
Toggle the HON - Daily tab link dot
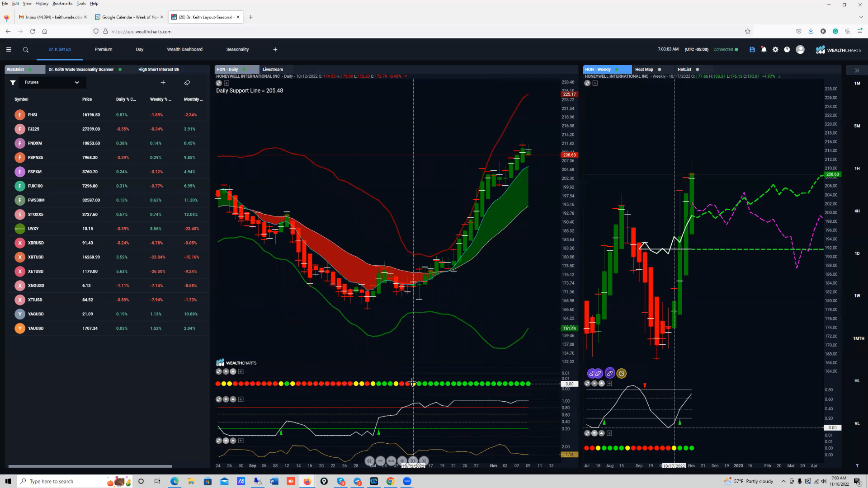[x=244, y=70]
